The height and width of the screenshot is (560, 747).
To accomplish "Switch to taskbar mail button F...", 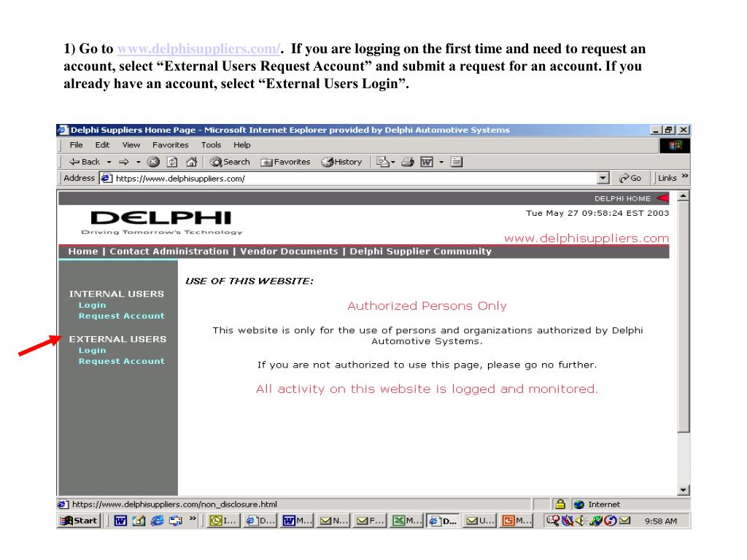I will (370, 521).
